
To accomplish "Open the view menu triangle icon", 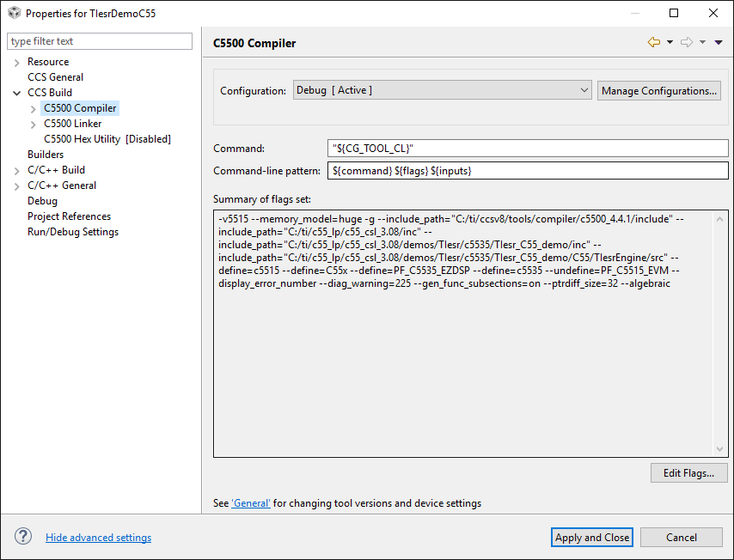I will (x=719, y=42).
